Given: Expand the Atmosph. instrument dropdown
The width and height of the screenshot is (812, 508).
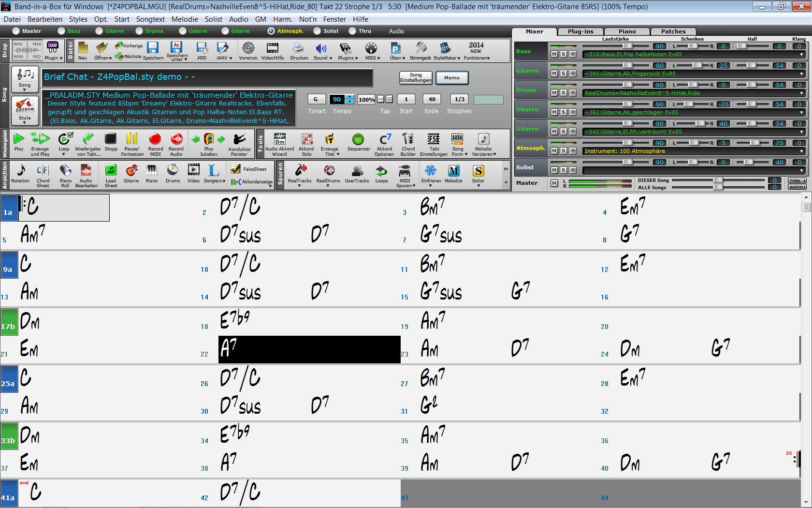Looking at the screenshot, I should 802,151.
